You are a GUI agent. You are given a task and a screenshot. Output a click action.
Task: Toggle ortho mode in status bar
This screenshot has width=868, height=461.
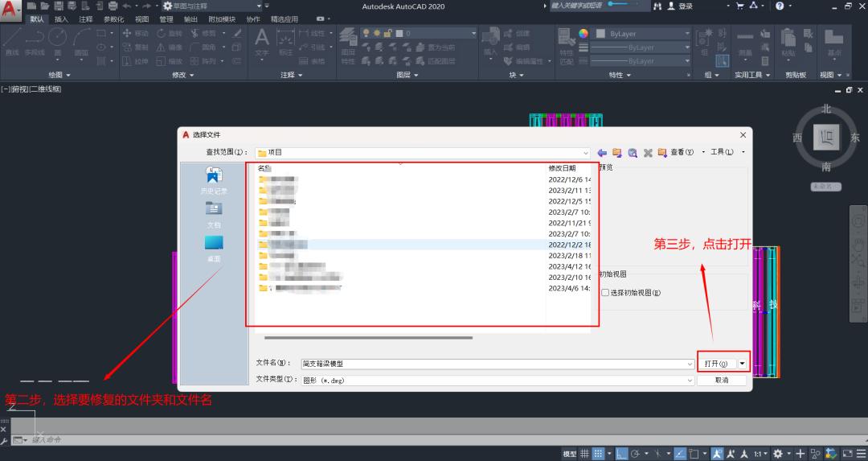tap(621, 454)
